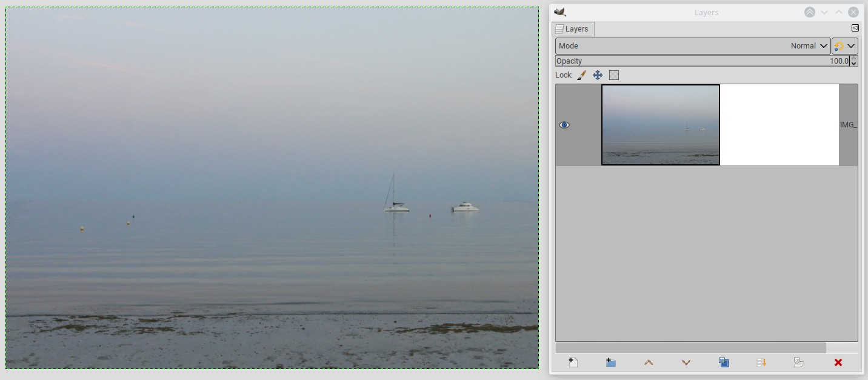Delete the layer with the red X icon

[838, 362]
